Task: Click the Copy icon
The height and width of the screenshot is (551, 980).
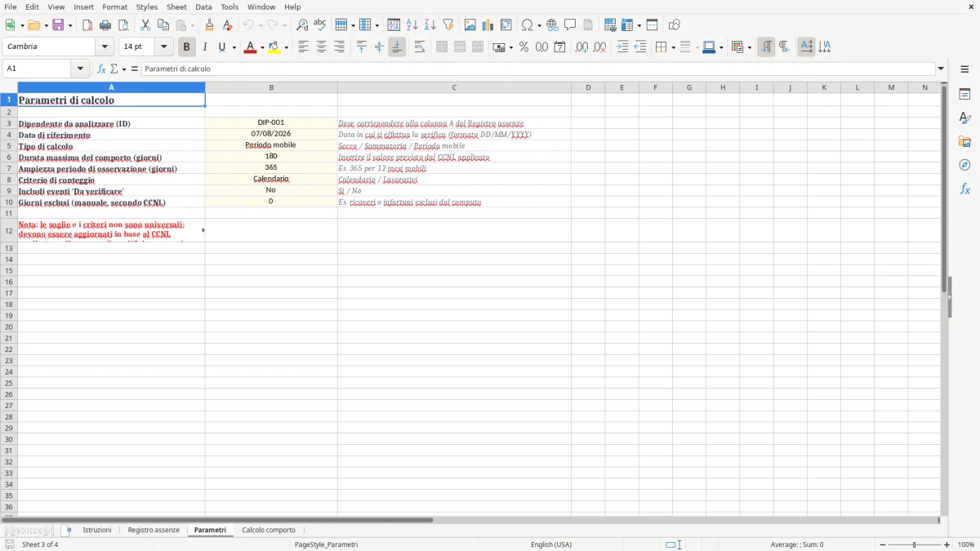Action: [163, 25]
